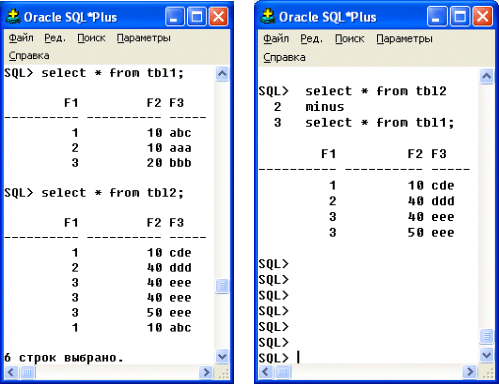Click horizontal scrollbar thumb in left window
Viewport: 499px width, 384px height.
click(28, 372)
